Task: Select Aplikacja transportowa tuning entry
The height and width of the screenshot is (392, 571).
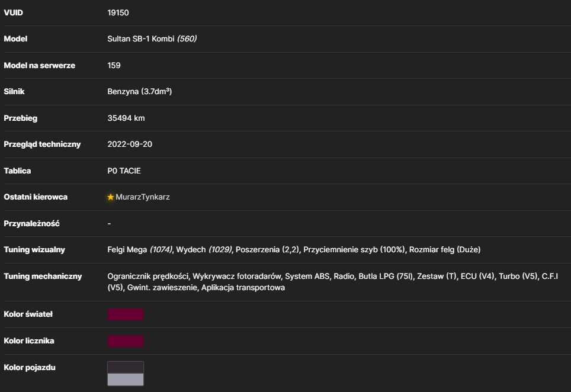Action: pos(243,288)
